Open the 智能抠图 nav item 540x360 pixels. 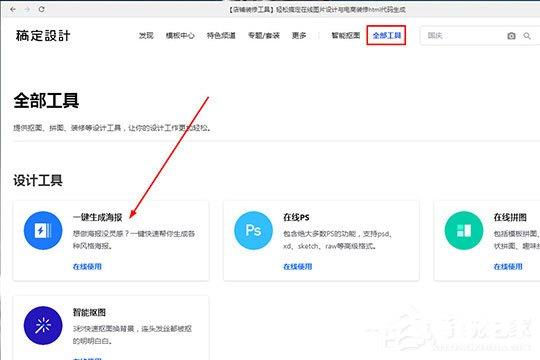click(x=345, y=35)
